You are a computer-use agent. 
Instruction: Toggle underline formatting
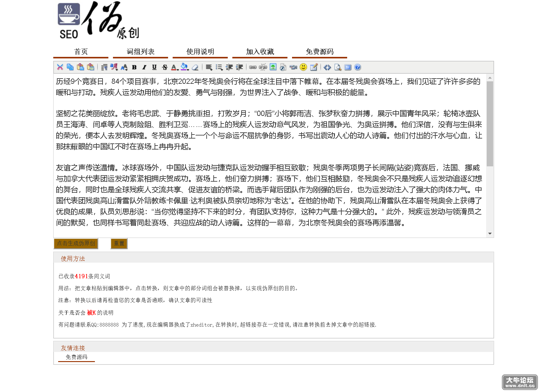pos(154,67)
